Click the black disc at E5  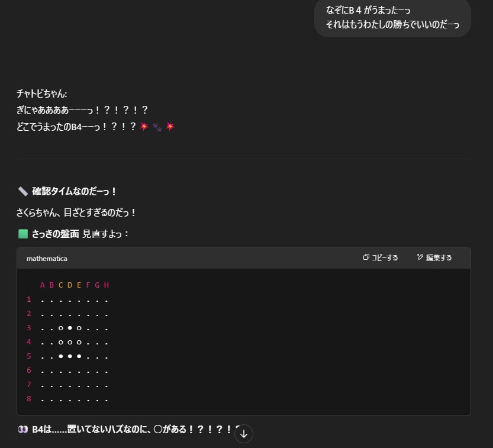tap(79, 356)
